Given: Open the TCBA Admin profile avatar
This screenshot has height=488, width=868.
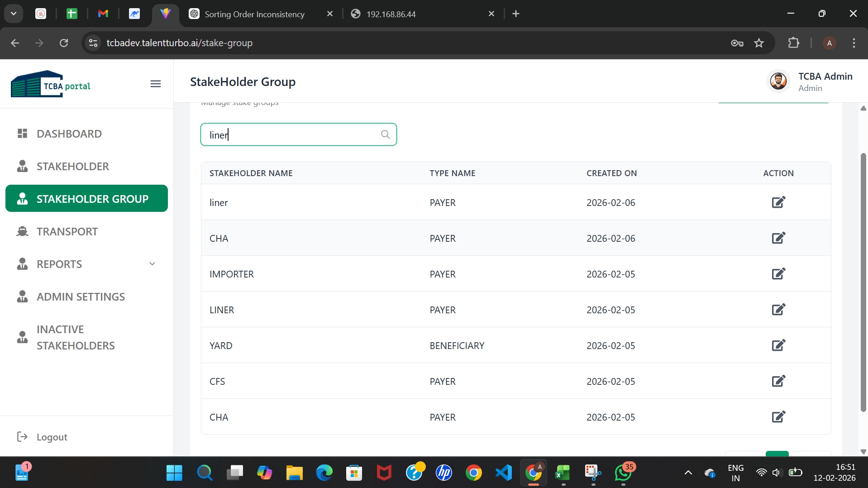Looking at the screenshot, I should pos(778,81).
